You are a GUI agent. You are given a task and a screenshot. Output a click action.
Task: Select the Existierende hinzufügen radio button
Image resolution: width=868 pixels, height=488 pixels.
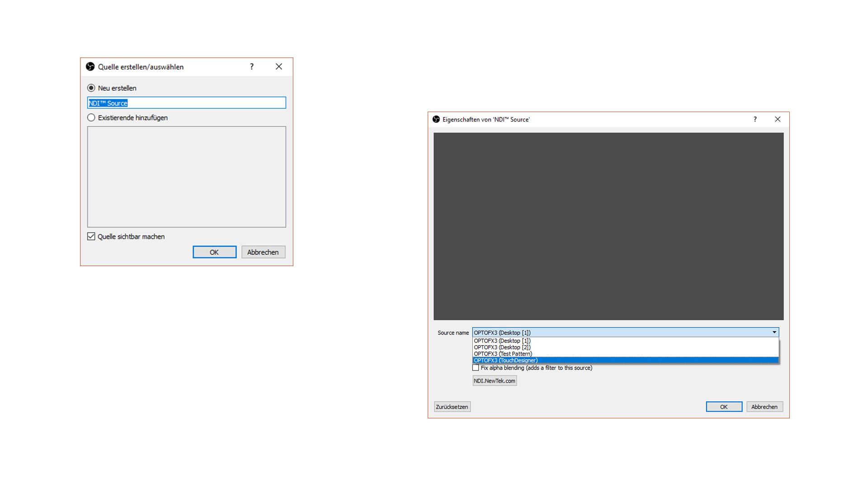[91, 117]
